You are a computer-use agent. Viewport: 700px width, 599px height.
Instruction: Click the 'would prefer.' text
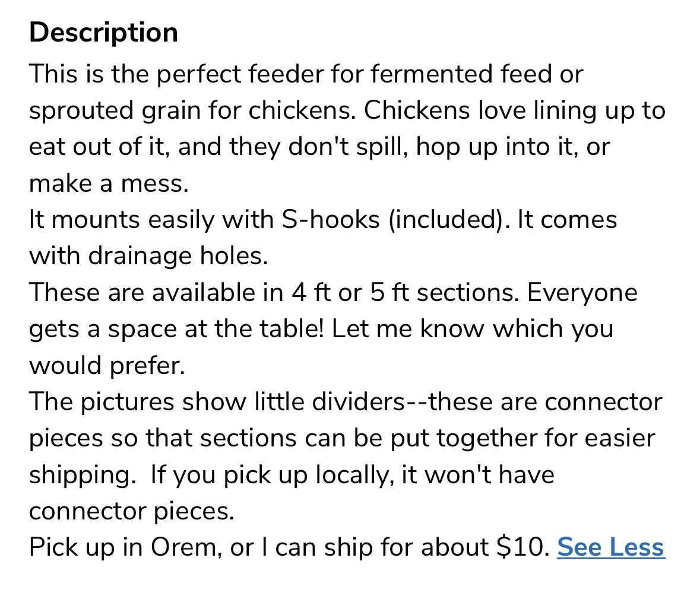click(107, 366)
